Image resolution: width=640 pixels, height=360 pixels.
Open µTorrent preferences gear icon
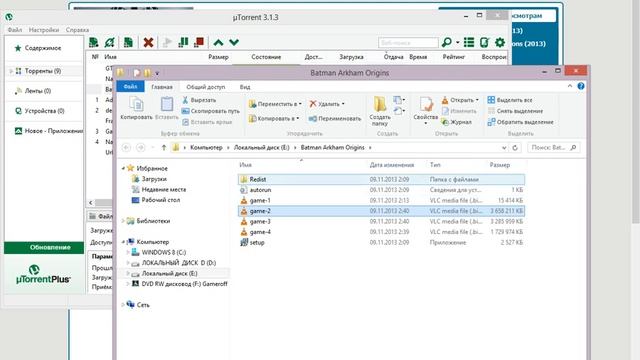500,42
